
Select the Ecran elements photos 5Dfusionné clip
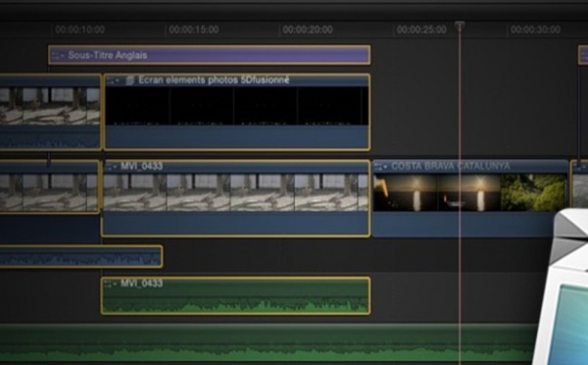[x=236, y=112]
